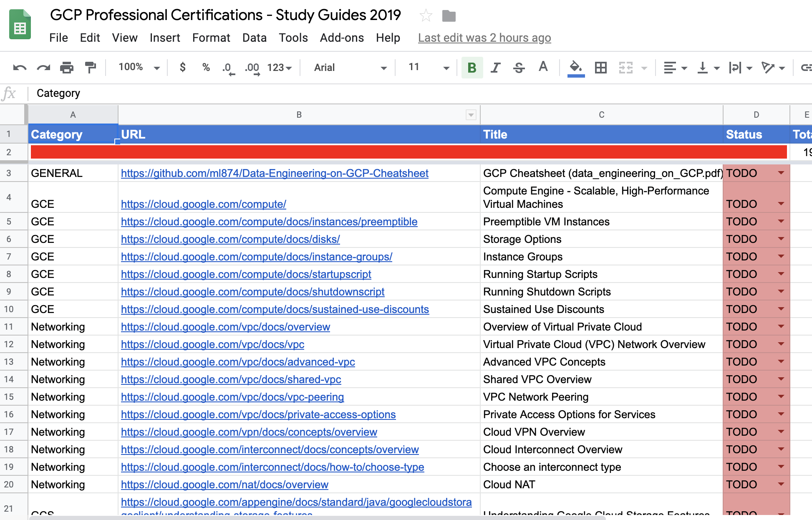Open the sustained-use-discounts link
Image resolution: width=812 pixels, height=520 pixels.
pos(275,309)
